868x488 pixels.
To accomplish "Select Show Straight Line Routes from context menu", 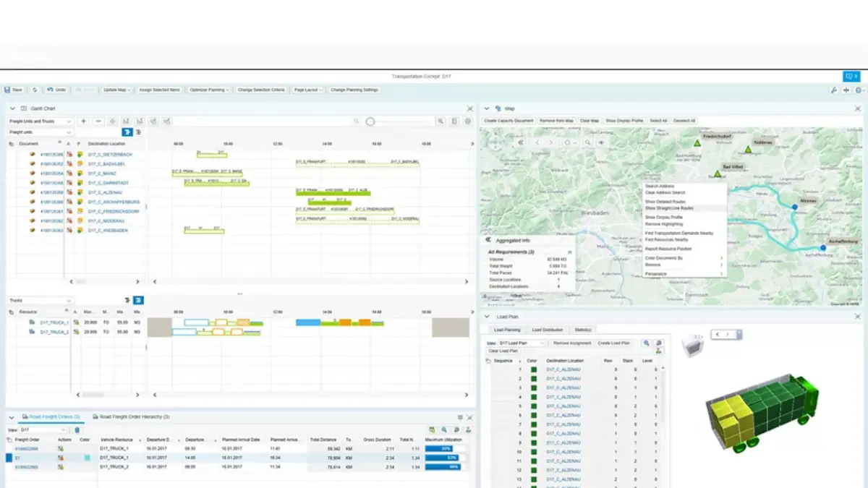I will 669,208.
